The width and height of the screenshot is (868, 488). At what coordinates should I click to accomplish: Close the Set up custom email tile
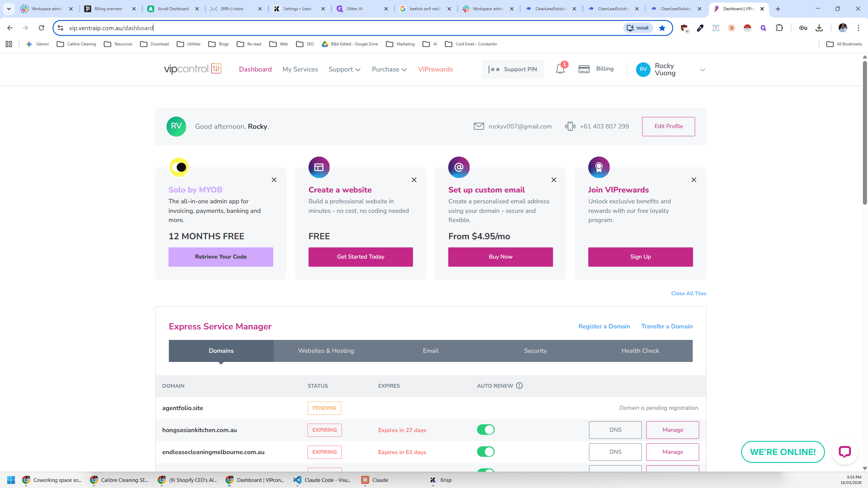[554, 180]
